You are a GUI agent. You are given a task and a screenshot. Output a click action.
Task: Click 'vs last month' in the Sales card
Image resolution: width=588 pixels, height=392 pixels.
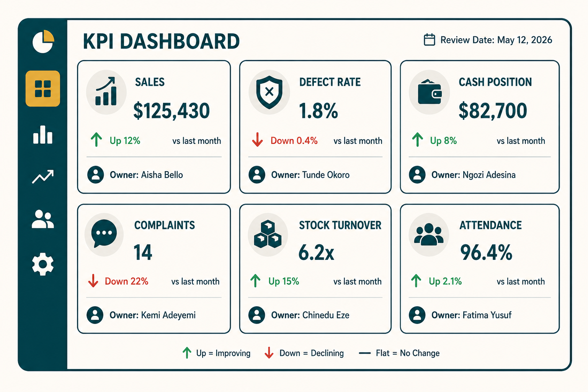tap(197, 141)
